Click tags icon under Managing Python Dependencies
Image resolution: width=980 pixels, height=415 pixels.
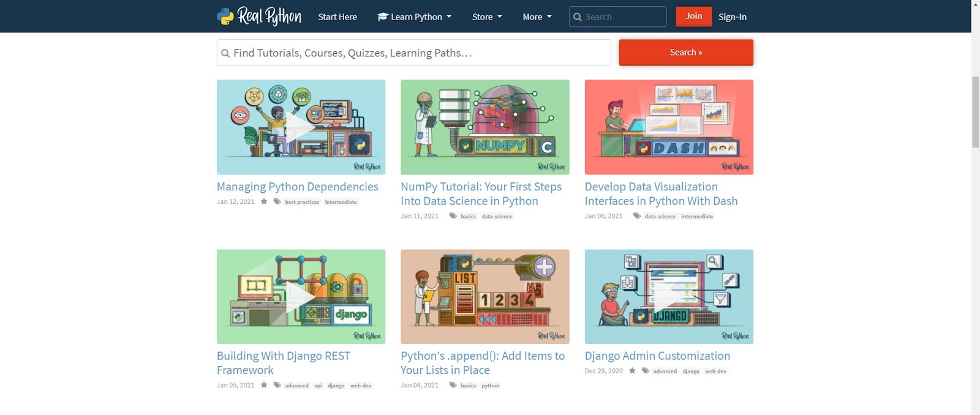click(277, 201)
